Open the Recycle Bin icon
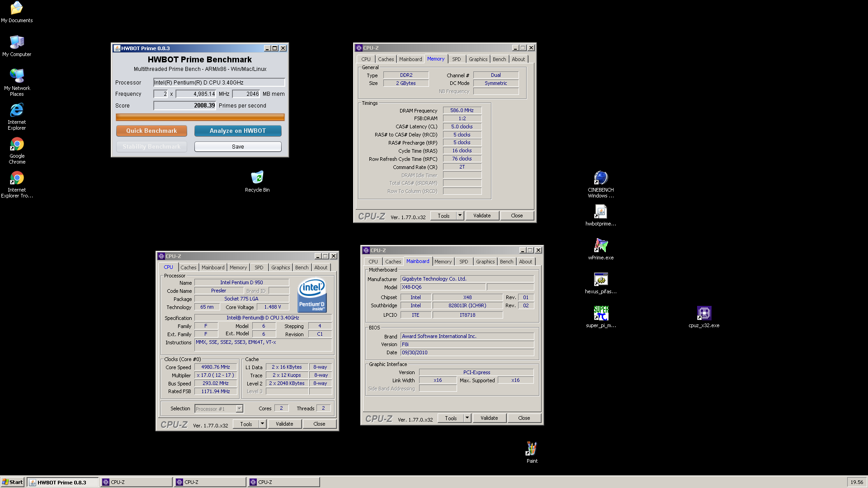 [x=257, y=181]
